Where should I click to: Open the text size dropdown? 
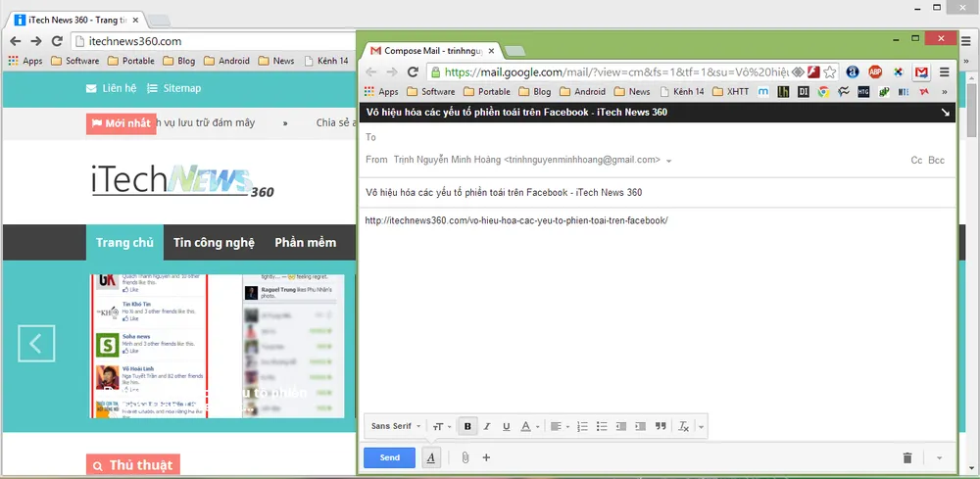442,426
